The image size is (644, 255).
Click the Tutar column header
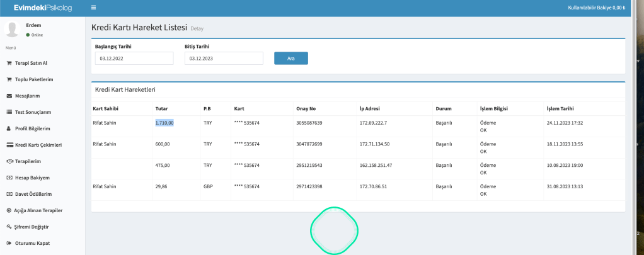(161, 109)
